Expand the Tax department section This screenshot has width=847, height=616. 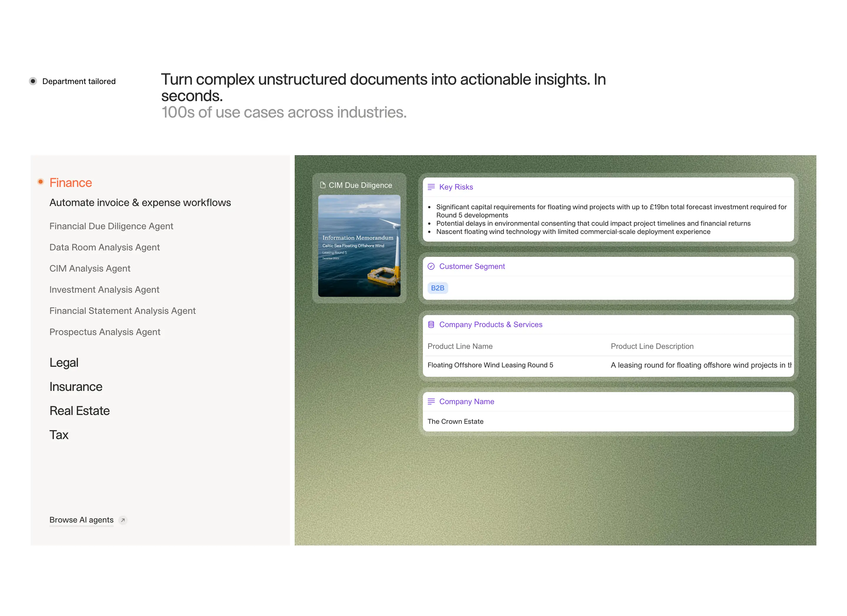[59, 435]
